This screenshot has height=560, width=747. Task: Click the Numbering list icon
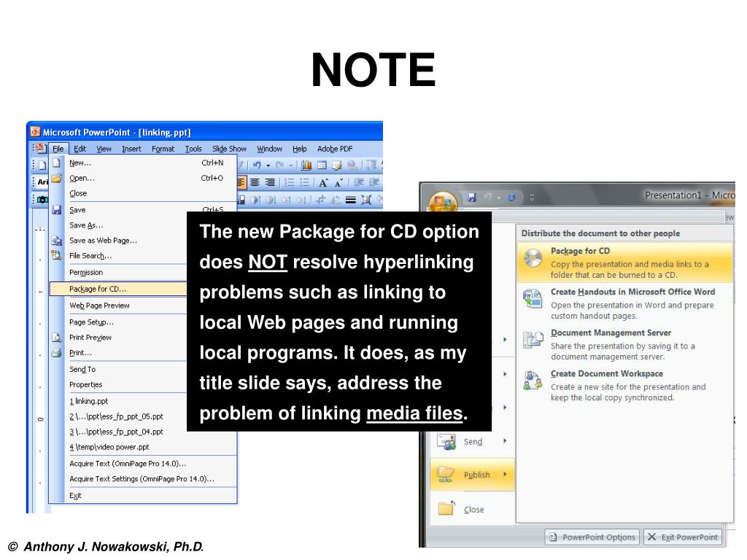289,182
